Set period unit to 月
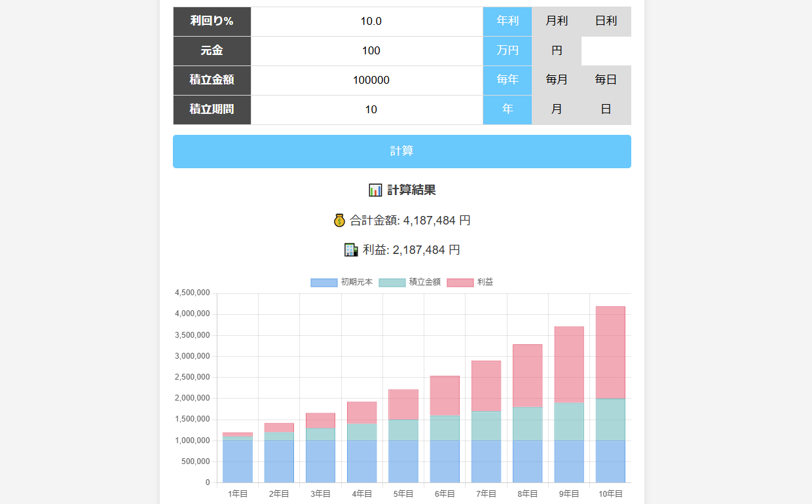 coord(557,109)
